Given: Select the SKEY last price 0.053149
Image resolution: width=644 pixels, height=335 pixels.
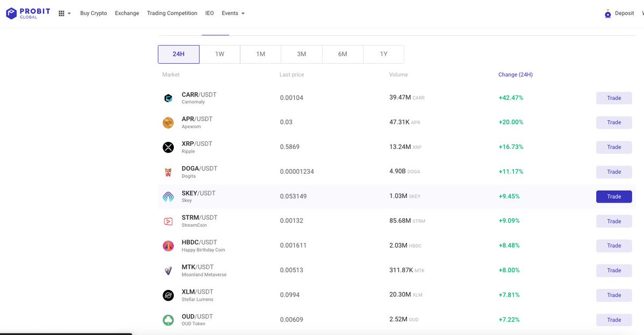Looking at the screenshot, I should 293,196.
